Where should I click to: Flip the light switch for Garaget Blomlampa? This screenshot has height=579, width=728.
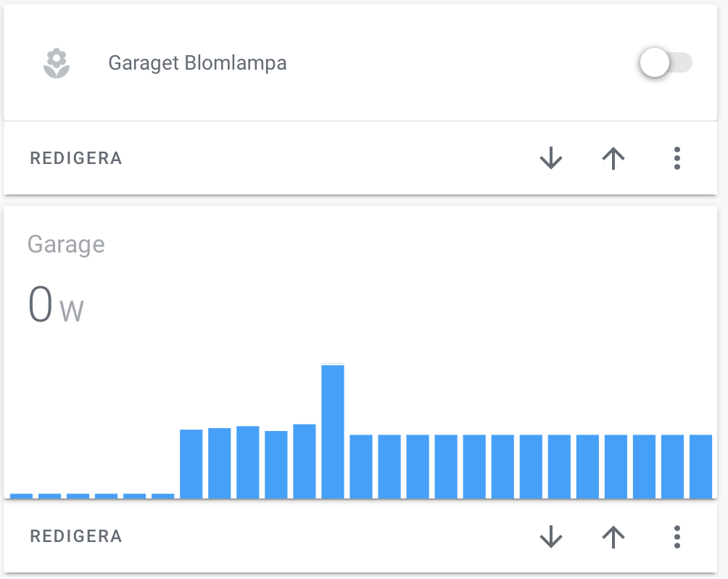click(x=666, y=63)
